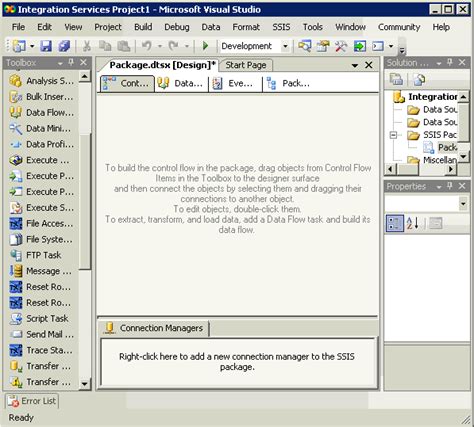Image resolution: width=474 pixels, height=427 pixels.
Task: Select the Data Flow task in Toolbox
Action: coord(41,113)
